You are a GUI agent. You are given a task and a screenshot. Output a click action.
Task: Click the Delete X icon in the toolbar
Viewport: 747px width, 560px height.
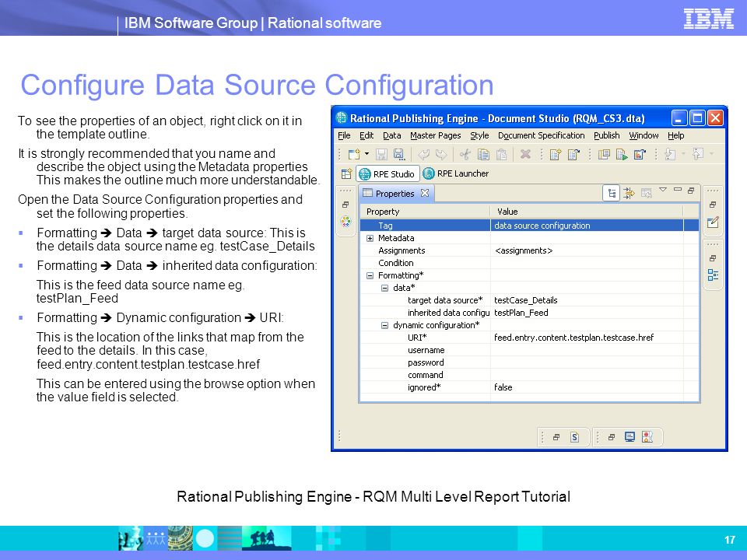(x=525, y=154)
